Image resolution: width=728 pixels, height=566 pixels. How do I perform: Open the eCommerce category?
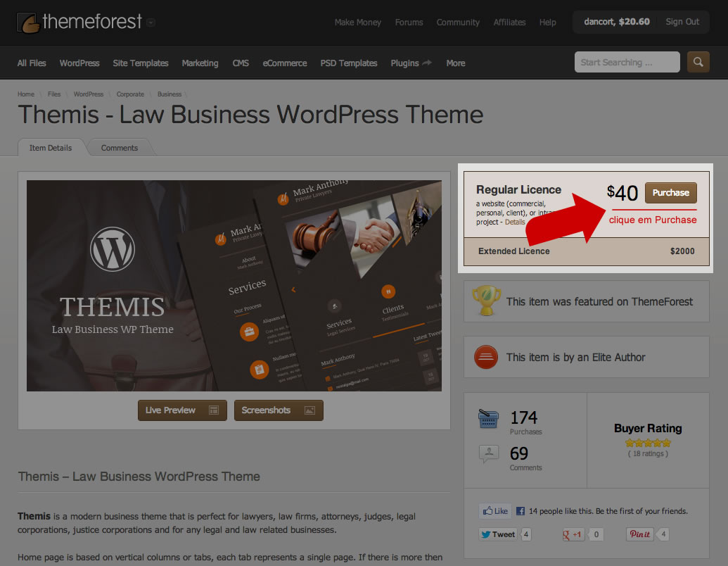coord(285,63)
